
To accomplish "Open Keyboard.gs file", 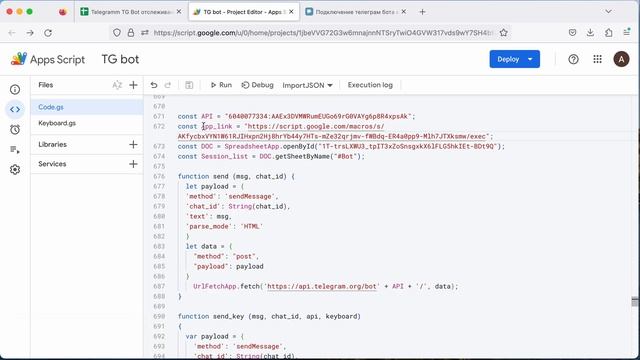I will pos(87,123).
